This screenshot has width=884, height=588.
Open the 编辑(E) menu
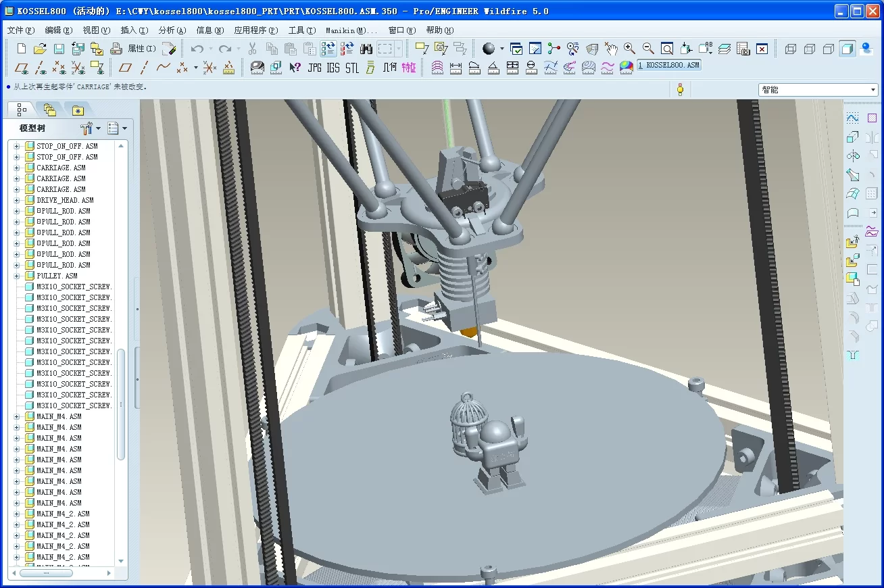click(58, 30)
